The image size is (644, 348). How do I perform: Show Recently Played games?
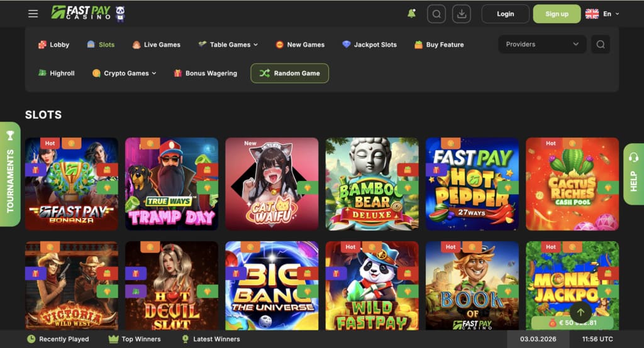(x=58, y=339)
